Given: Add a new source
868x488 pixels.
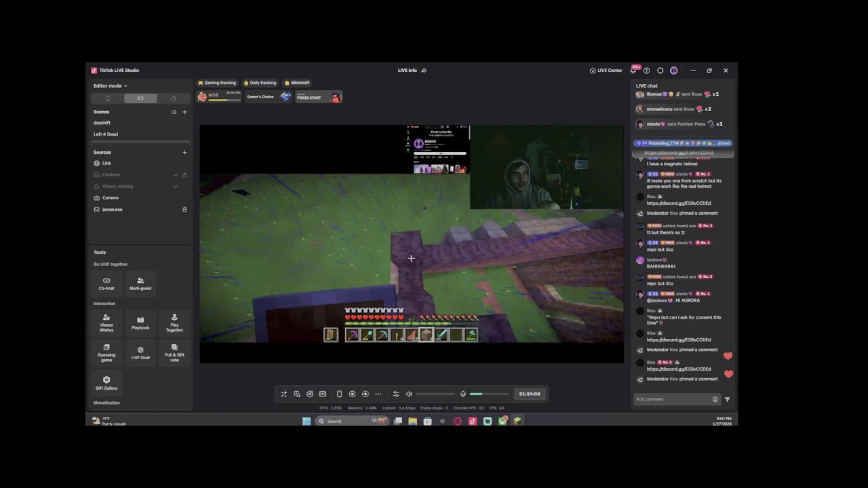Looking at the screenshot, I should [x=184, y=152].
